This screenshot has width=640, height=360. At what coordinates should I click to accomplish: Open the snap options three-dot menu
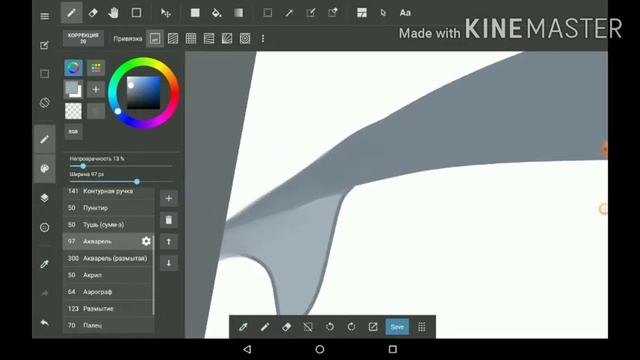coord(263,38)
